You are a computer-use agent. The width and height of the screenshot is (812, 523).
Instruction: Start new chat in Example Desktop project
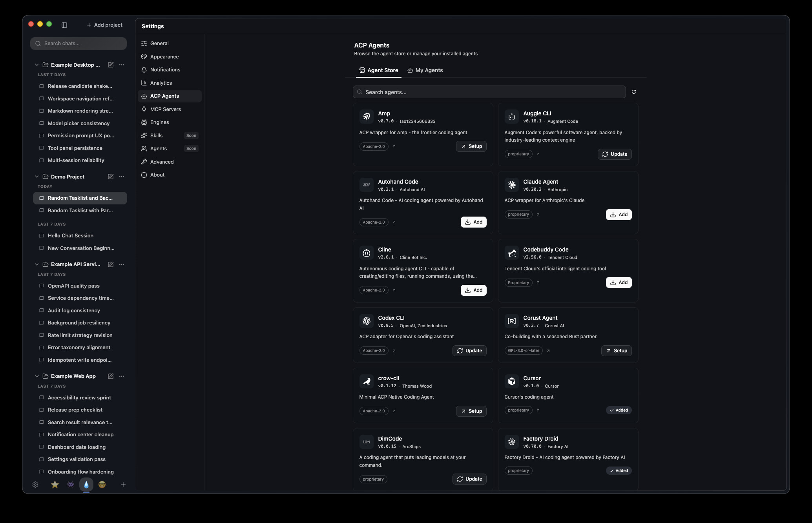pyautogui.click(x=111, y=65)
